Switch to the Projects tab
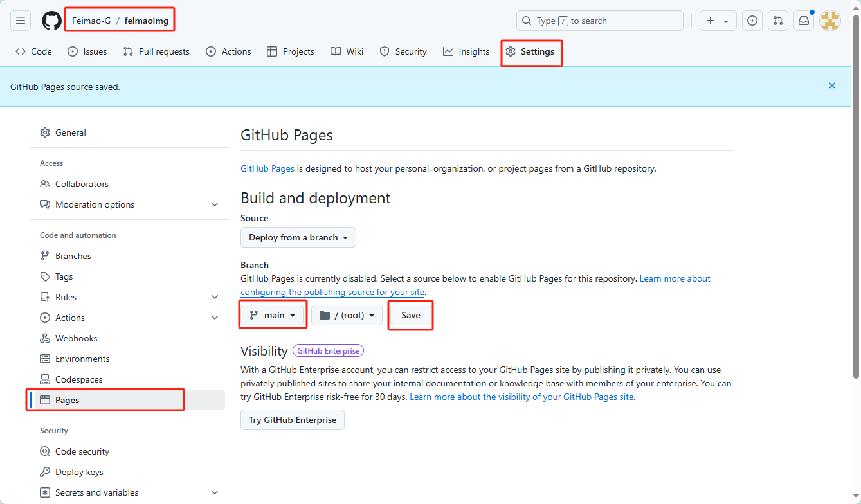The width and height of the screenshot is (861, 504). click(291, 51)
